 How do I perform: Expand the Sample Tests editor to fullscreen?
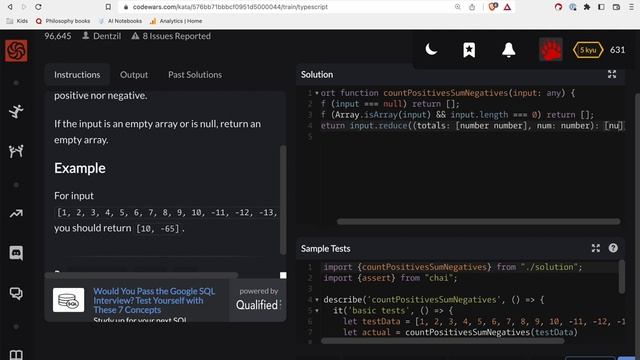[596, 248]
